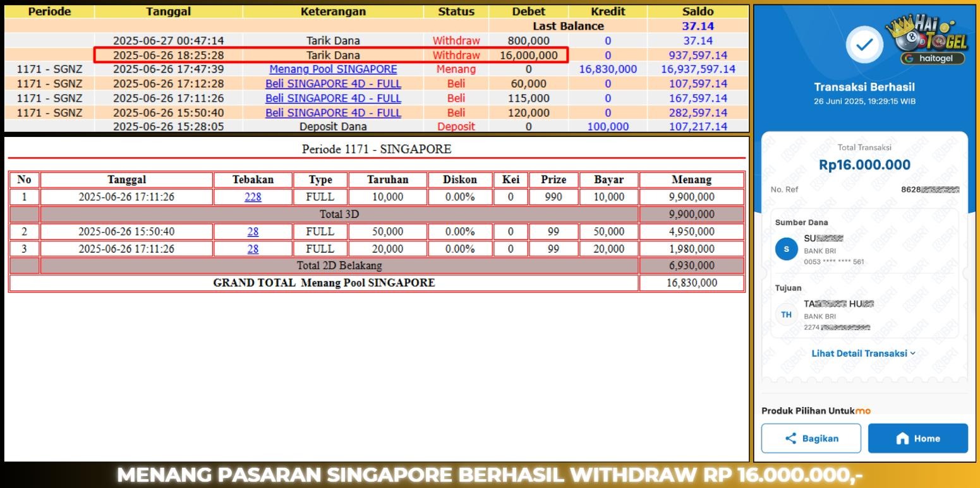Click the Last Balance label
980x488 pixels.
(x=568, y=26)
